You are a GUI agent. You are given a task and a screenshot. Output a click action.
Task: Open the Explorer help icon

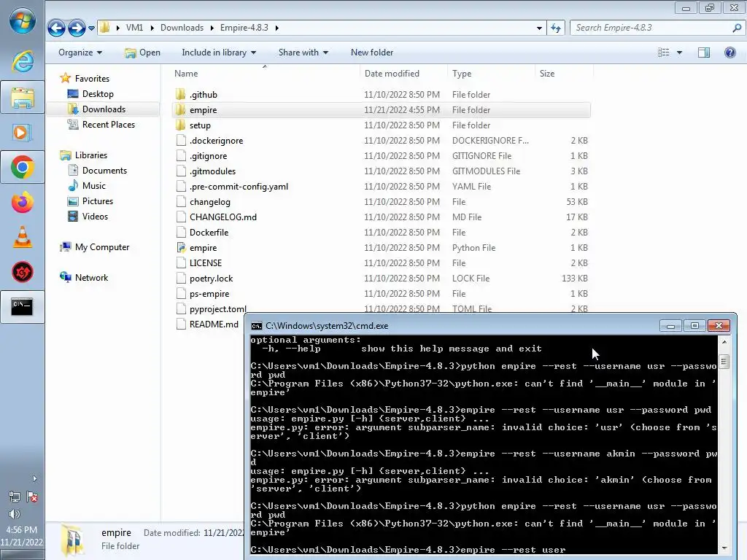point(729,52)
